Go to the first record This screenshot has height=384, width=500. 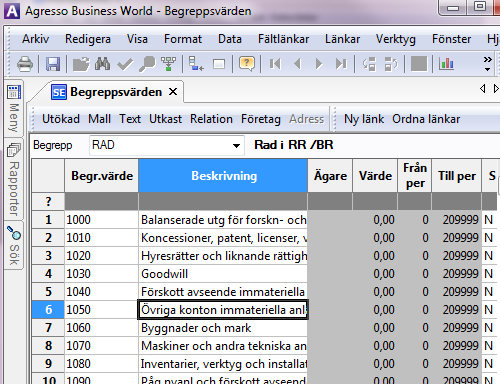(x=275, y=63)
